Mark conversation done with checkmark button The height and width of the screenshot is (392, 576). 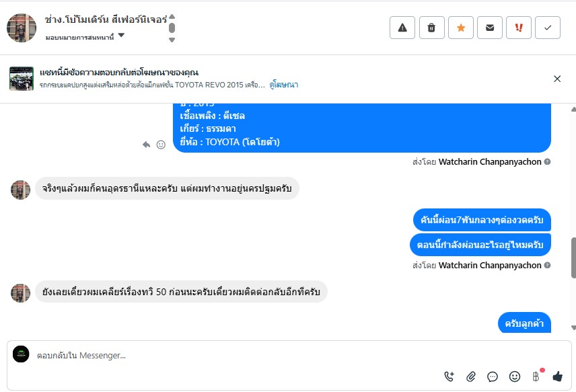click(x=548, y=28)
